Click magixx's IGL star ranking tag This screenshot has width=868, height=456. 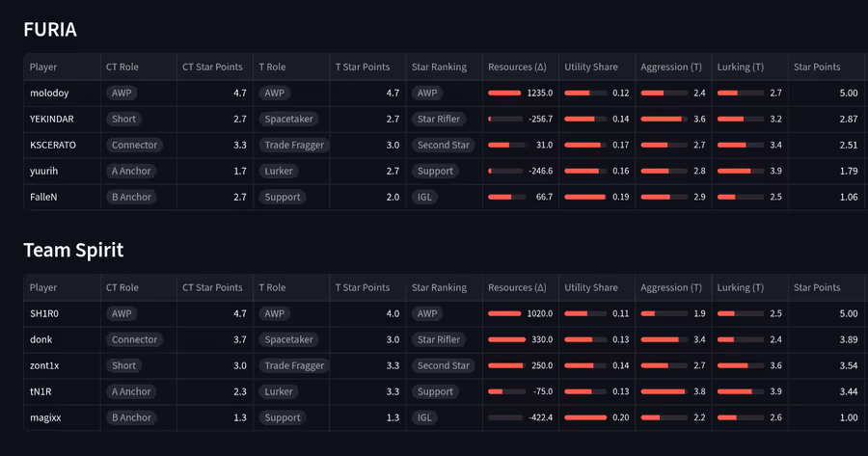424,417
